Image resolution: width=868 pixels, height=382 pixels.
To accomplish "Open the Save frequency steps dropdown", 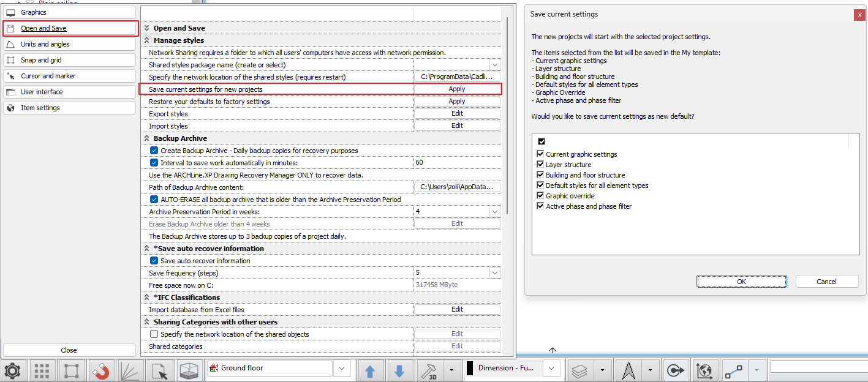I will [494, 273].
